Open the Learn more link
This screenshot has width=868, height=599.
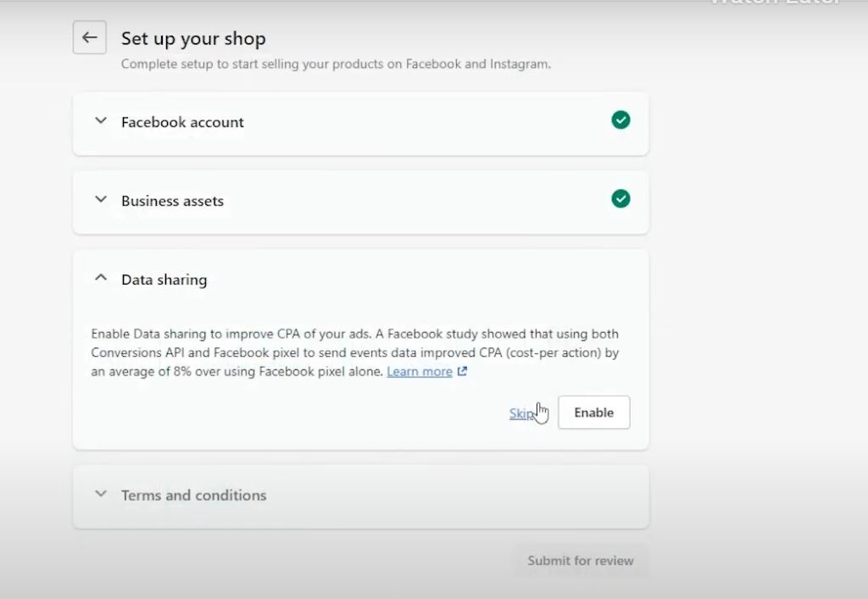pyautogui.click(x=420, y=371)
